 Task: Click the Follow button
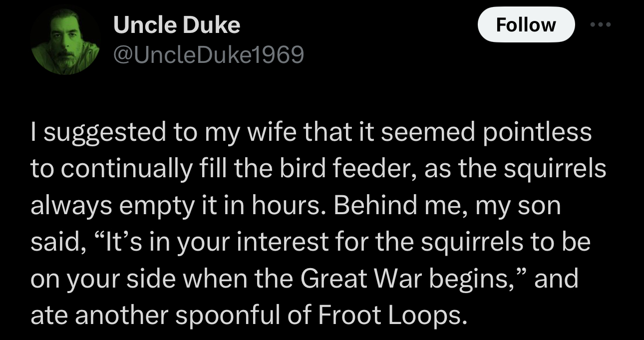[526, 24]
